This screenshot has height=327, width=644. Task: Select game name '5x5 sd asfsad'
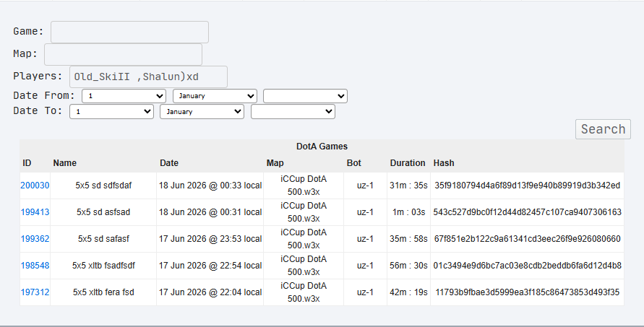point(103,212)
